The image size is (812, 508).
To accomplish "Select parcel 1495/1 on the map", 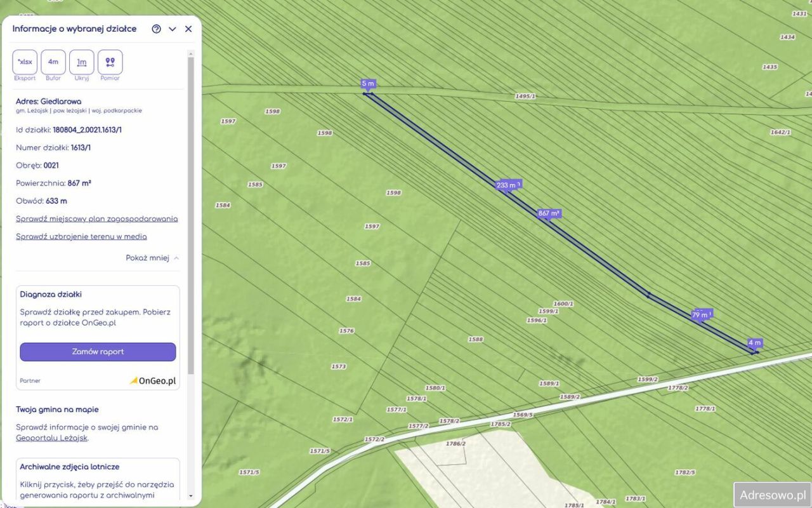I will point(525,96).
